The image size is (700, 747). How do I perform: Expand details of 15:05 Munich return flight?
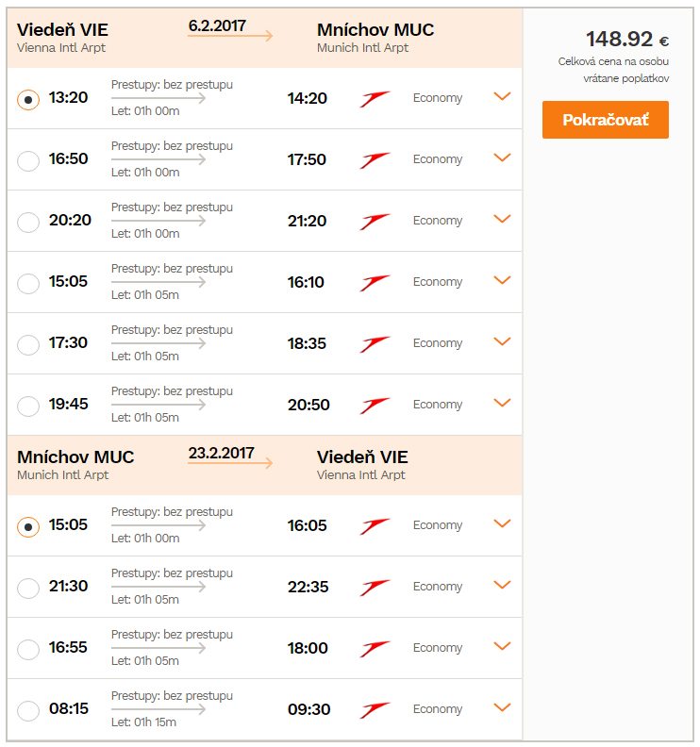pos(502,523)
